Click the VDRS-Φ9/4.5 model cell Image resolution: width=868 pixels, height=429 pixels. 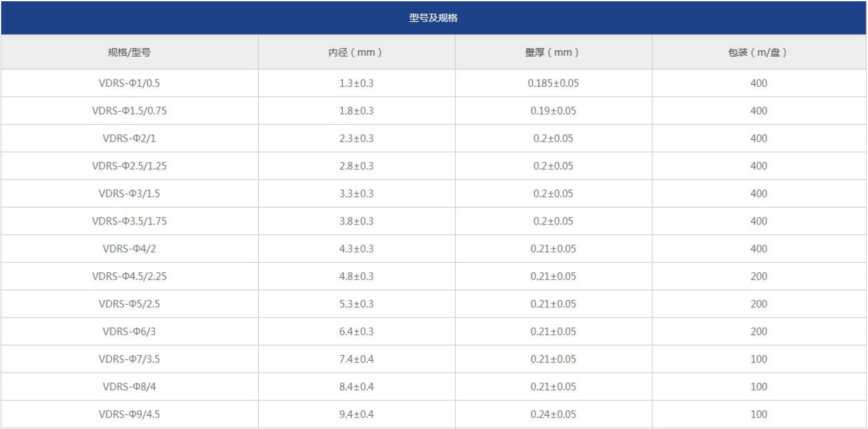(129, 415)
